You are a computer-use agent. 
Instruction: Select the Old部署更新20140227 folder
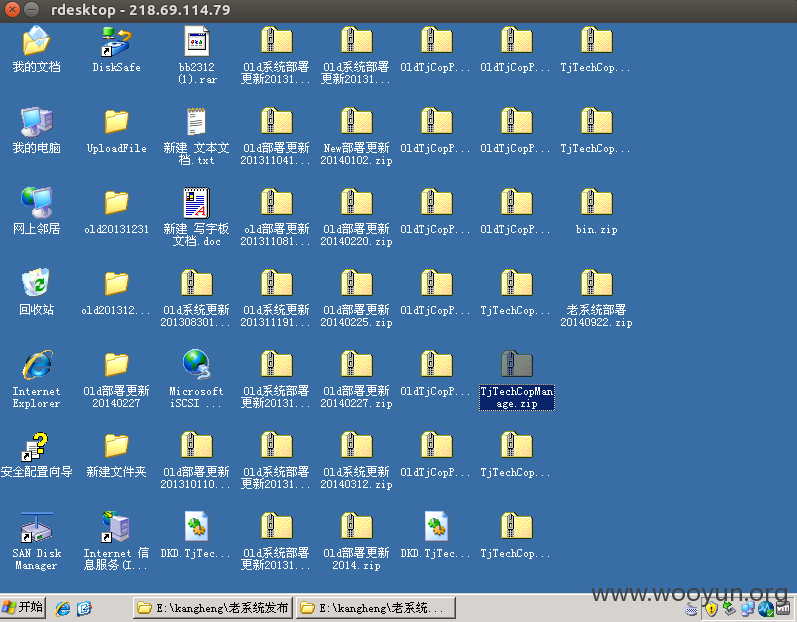coord(116,379)
